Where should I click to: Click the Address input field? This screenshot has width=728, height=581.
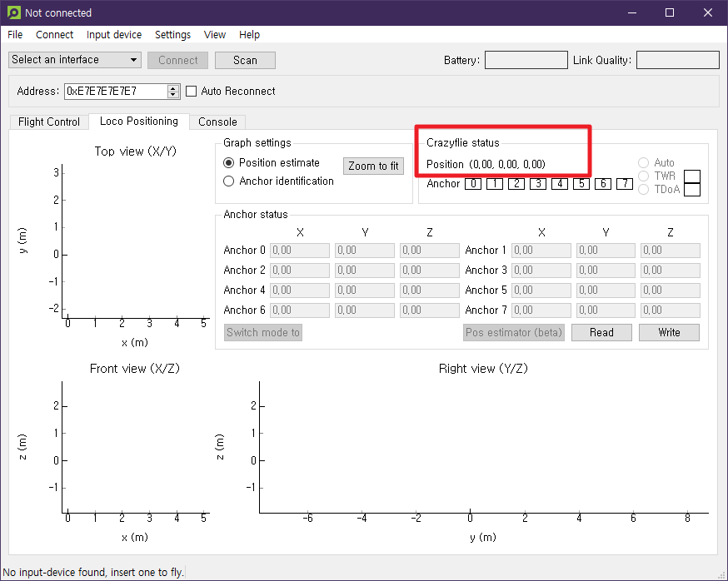click(x=116, y=91)
